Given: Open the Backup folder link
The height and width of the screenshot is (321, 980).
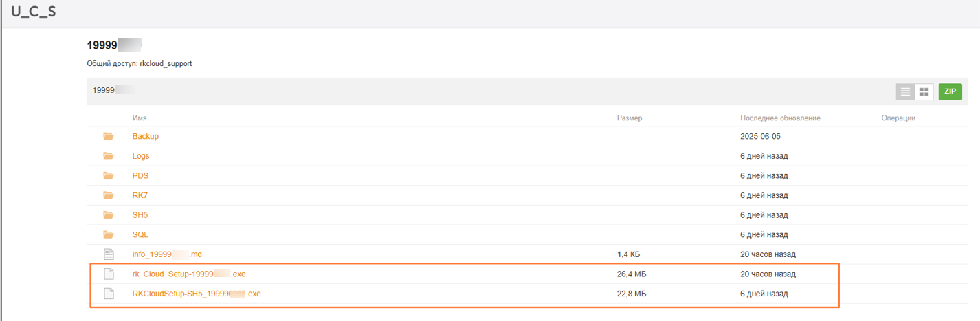Looking at the screenshot, I should point(145,136).
